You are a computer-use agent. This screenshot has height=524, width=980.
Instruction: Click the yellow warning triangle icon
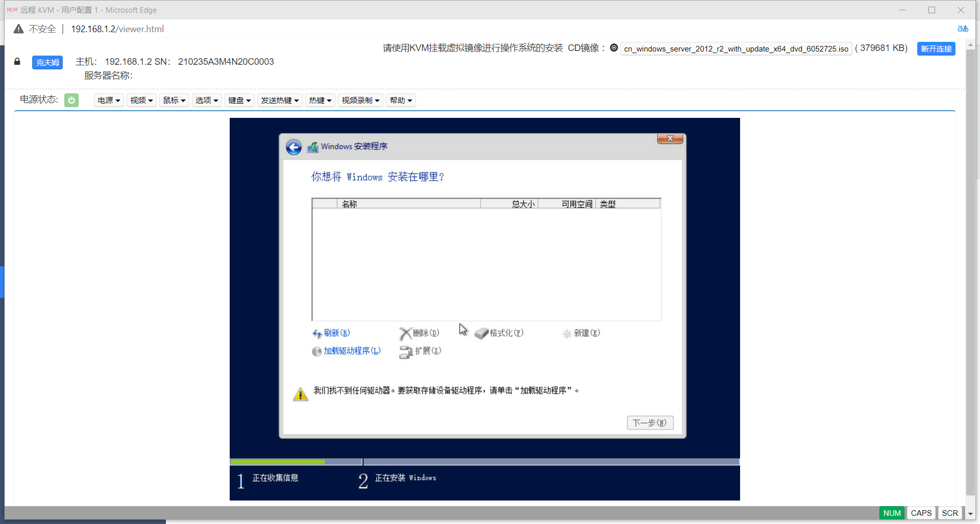301,394
